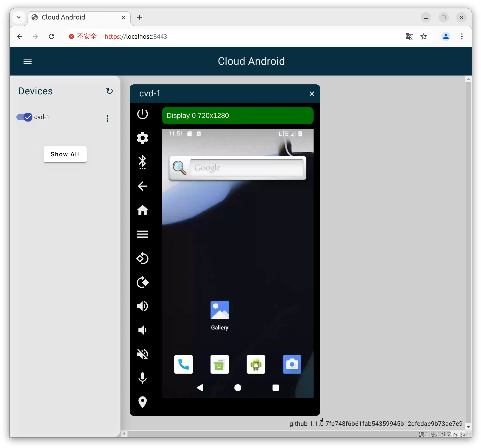Open the Android robot app in the dock
This screenshot has width=481, height=448.
(256, 364)
